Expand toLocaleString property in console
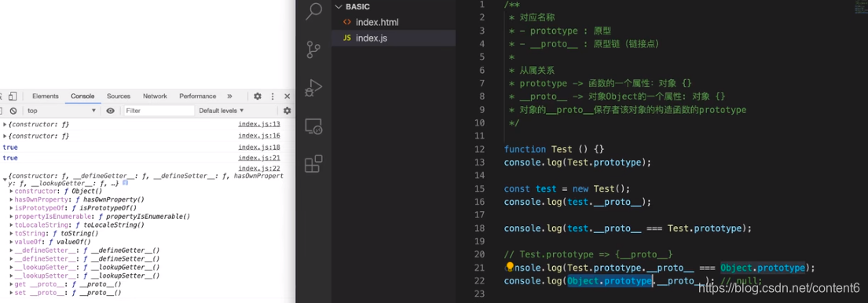 12,225
